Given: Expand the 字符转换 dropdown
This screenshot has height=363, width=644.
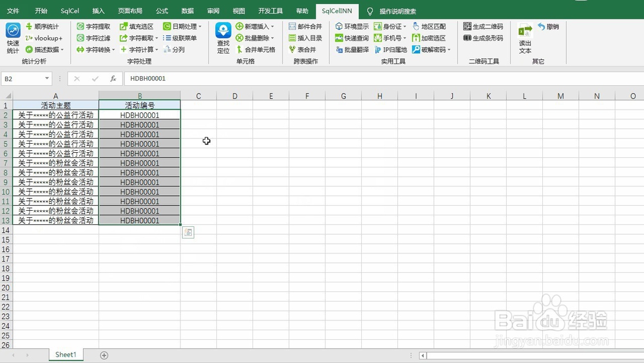Looking at the screenshot, I should (113, 50).
